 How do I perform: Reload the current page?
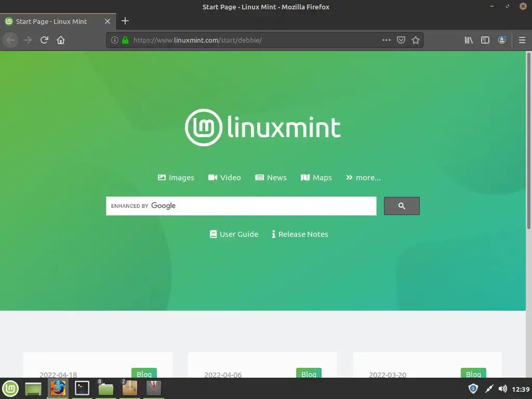tap(44, 41)
